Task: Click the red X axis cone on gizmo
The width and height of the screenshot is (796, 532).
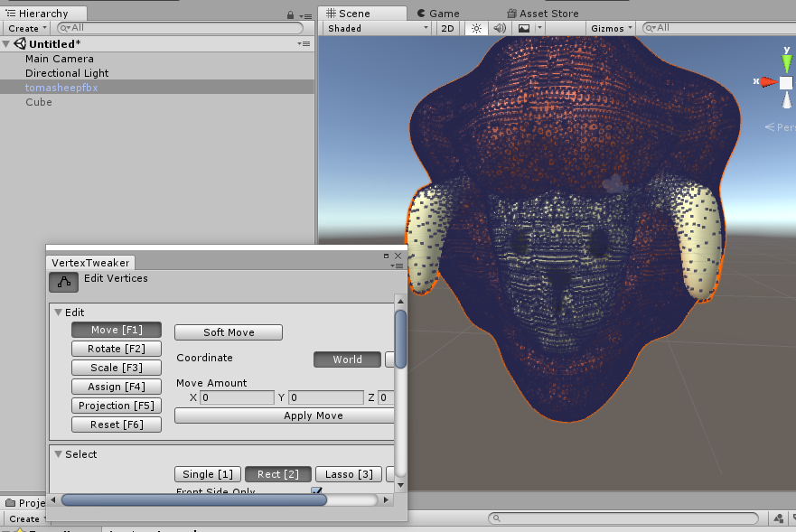Action: [x=769, y=81]
